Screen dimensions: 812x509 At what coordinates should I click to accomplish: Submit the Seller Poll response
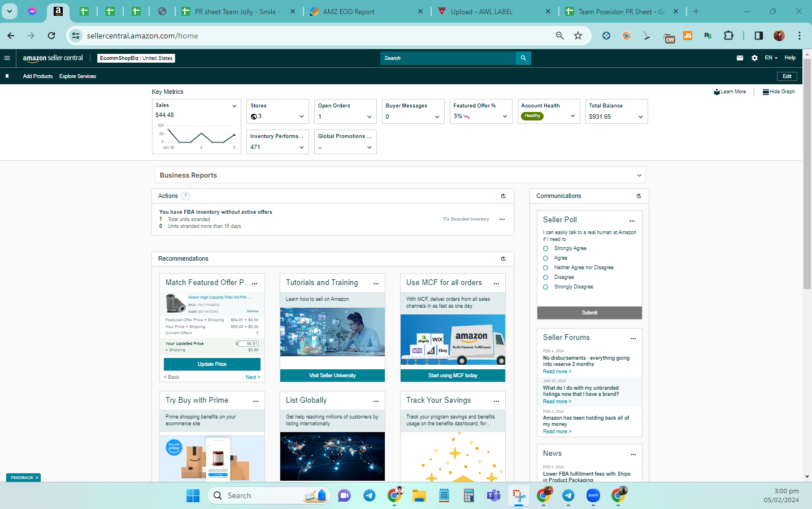coord(589,313)
